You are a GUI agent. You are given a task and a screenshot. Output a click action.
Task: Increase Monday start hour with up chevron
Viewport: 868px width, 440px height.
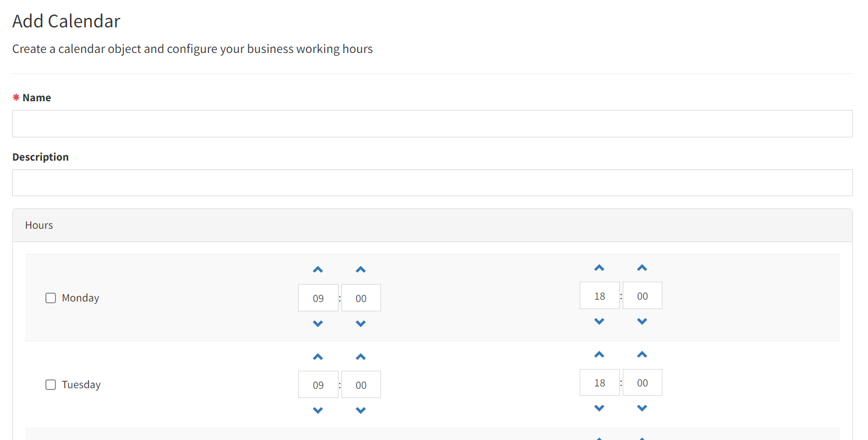(x=318, y=269)
